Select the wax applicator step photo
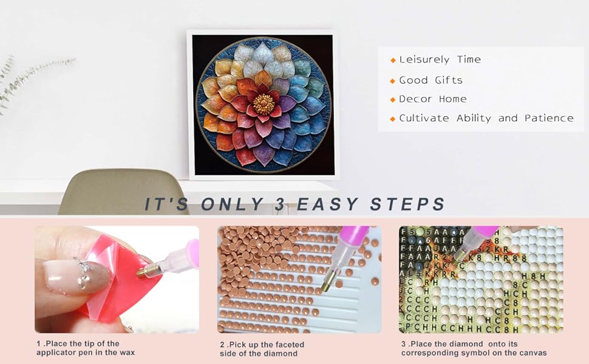This screenshot has height=364, width=589. click(117, 279)
